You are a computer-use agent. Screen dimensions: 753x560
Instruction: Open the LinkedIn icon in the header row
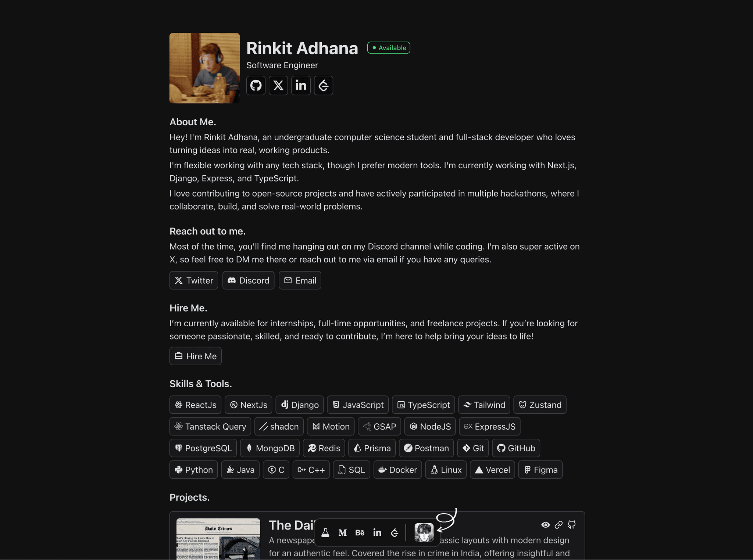tap(301, 86)
